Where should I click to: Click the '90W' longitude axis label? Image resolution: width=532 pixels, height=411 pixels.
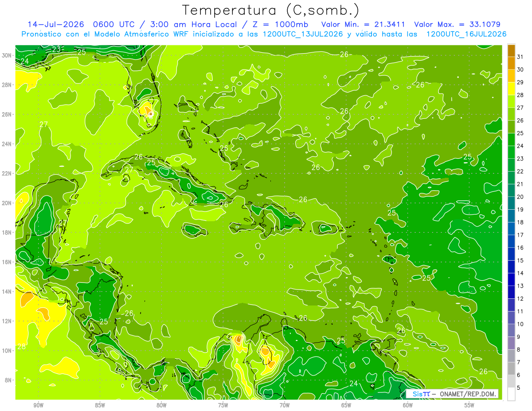coord(39,405)
